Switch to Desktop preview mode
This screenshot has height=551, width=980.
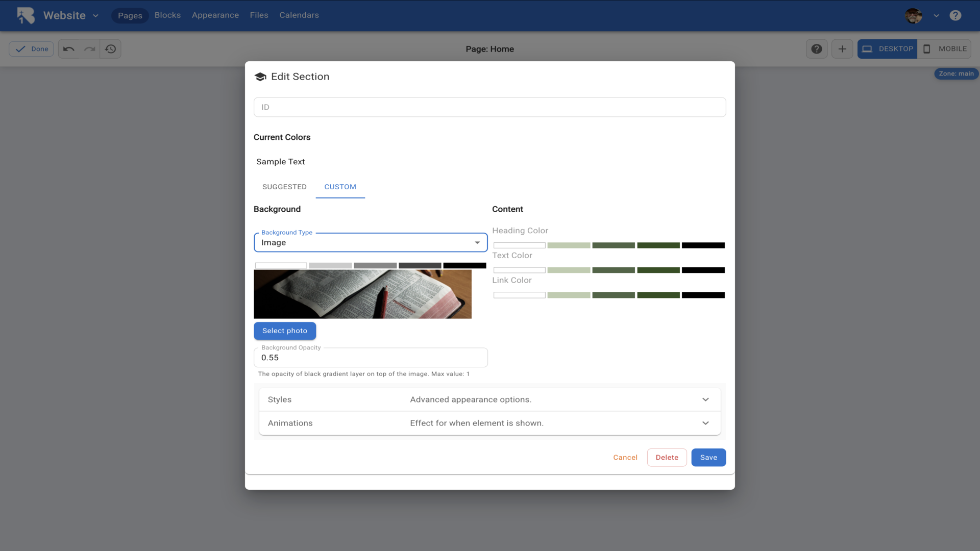887,49
